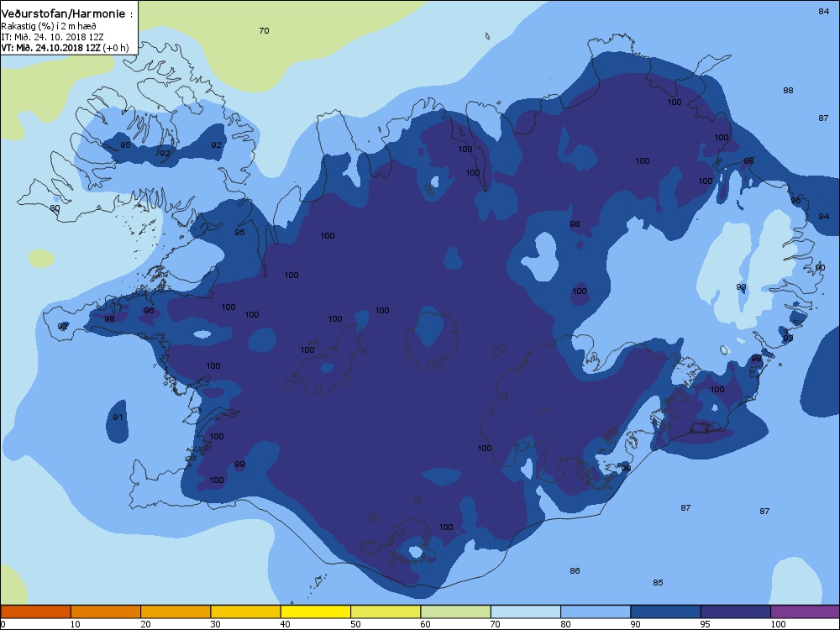The height and width of the screenshot is (630, 840).
Task: Click the '40' tick label on color scale
Action: 285,624
